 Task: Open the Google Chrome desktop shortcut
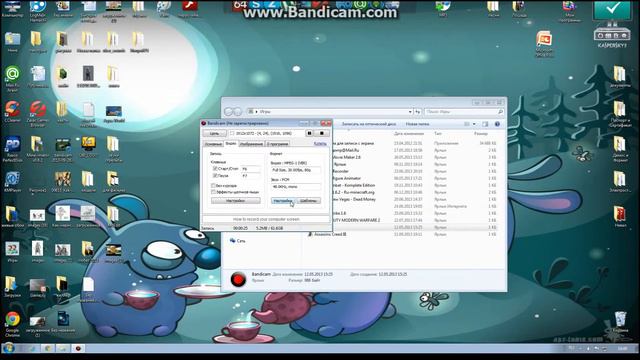coord(12,324)
